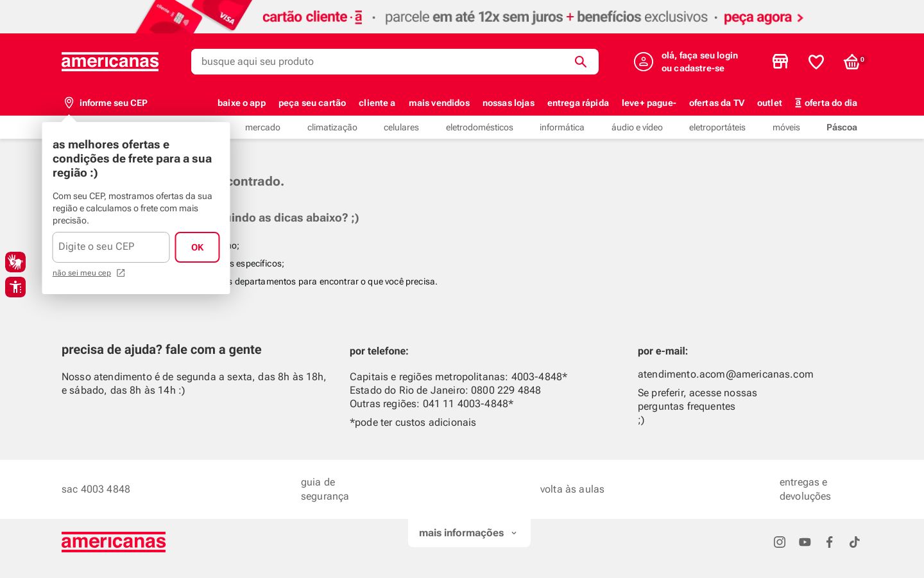
Task: Select the 'eletrodomésticos' department tab
Action: [479, 127]
